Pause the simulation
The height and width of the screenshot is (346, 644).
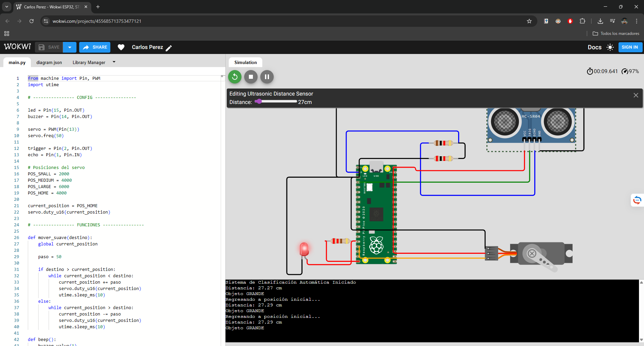[267, 77]
